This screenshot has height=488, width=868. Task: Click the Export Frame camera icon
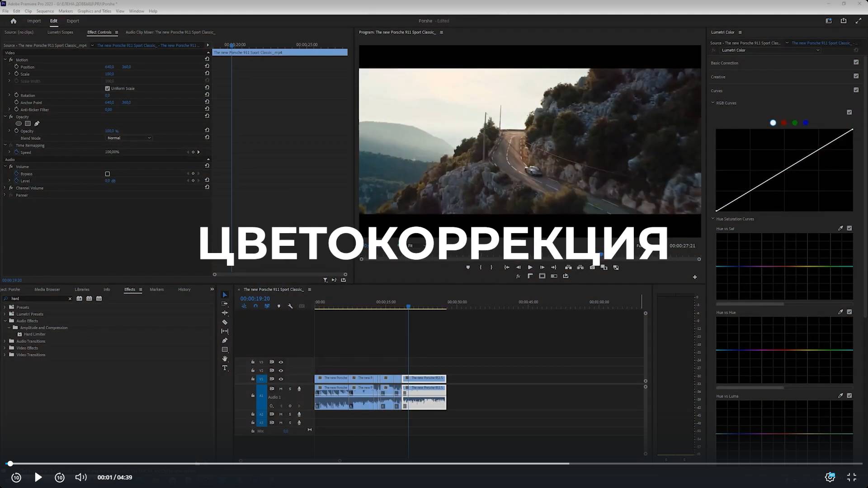click(x=592, y=267)
